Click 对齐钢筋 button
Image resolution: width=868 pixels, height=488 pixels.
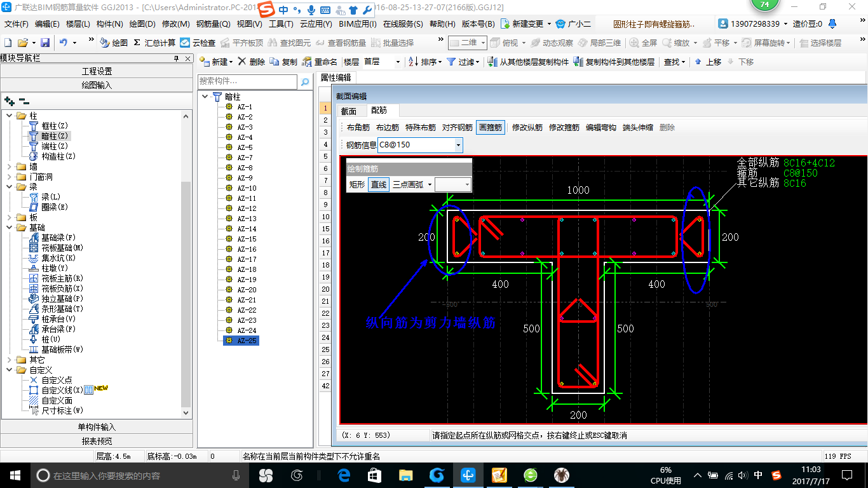point(458,127)
